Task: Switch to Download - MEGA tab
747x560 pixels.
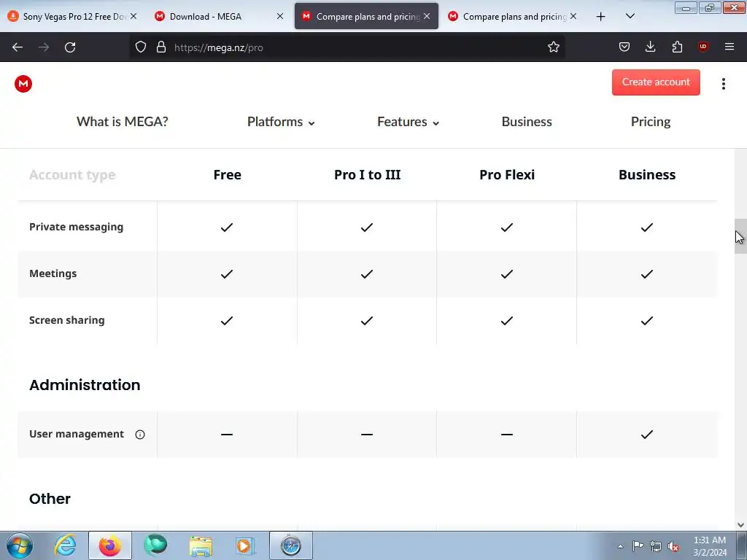Action: point(214,17)
